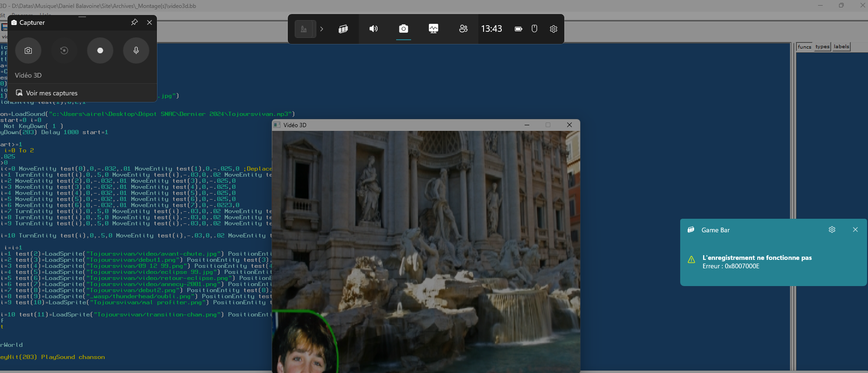Open the Audio widget in Game Bar
868x373 pixels.
tap(373, 29)
